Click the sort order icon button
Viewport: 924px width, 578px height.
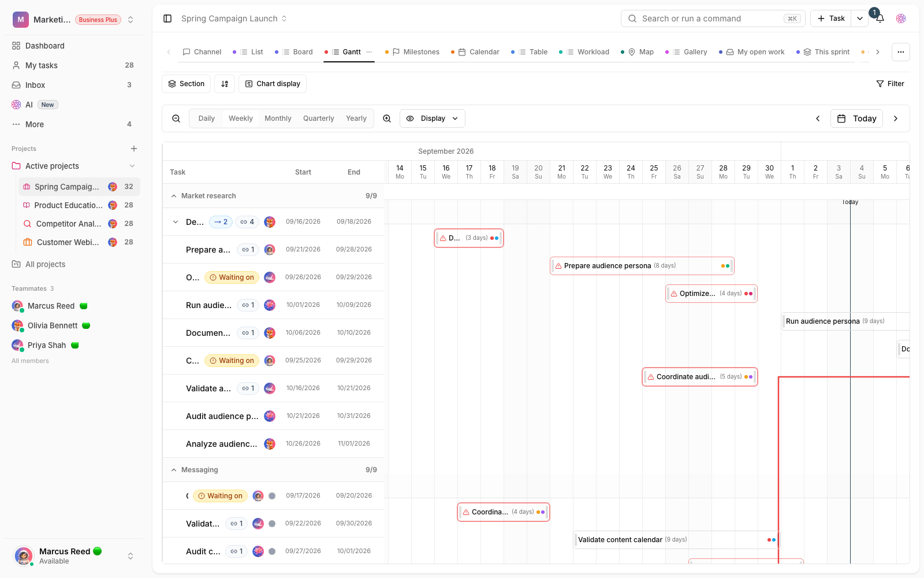click(x=225, y=84)
